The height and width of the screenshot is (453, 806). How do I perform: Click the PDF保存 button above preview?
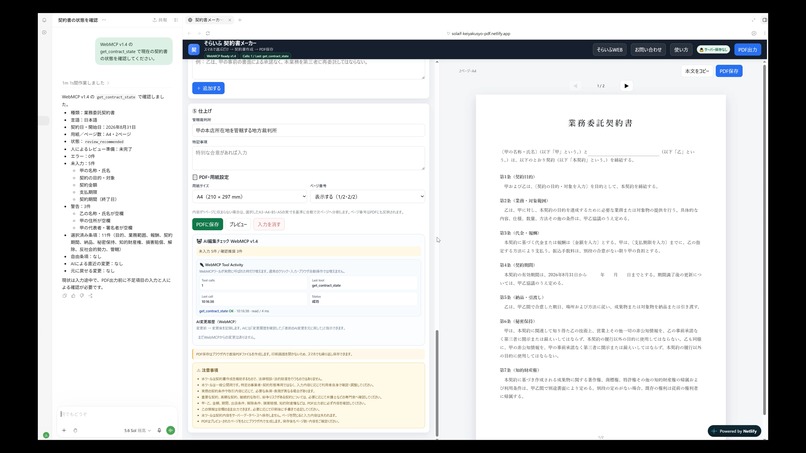click(x=729, y=71)
